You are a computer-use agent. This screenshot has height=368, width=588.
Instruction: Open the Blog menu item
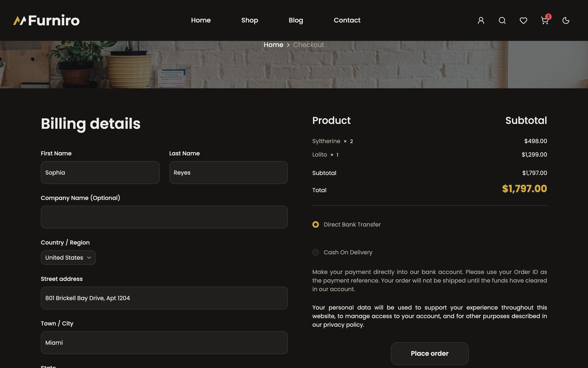click(x=296, y=20)
